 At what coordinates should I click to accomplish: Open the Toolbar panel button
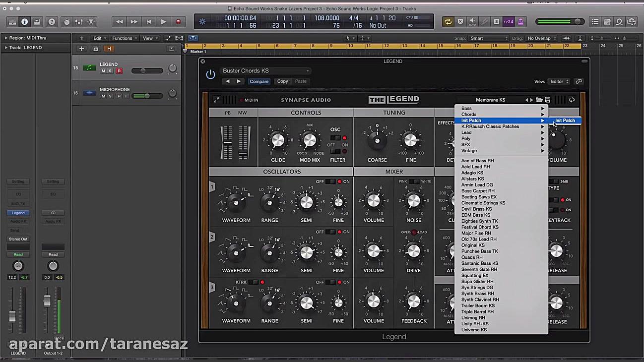tap(37, 22)
